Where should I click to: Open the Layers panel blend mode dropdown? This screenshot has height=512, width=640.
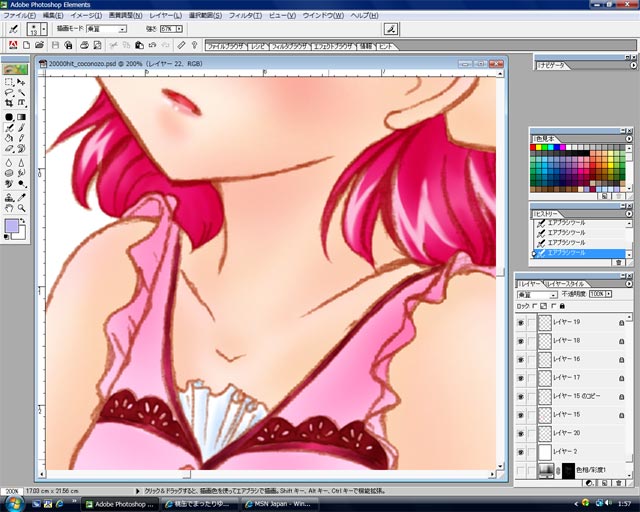pos(553,295)
